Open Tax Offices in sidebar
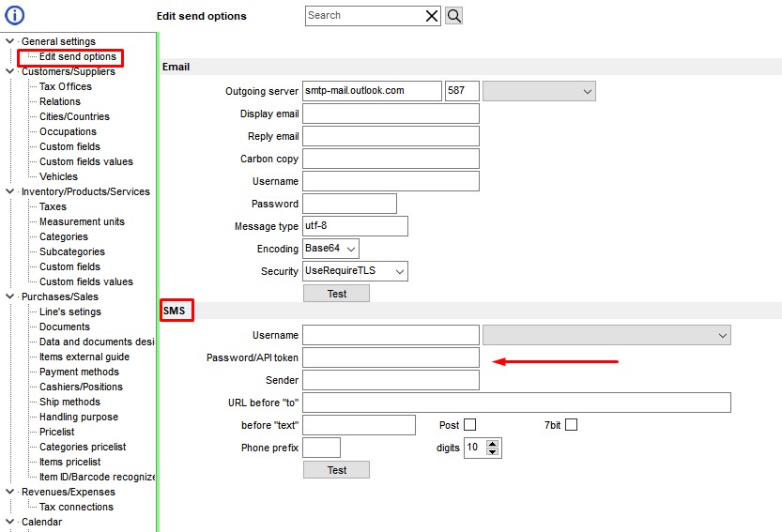This screenshot has width=782, height=532. pos(65,86)
